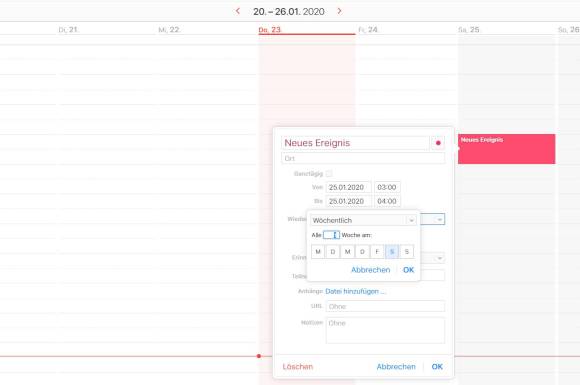Open the Wiederholung dropdown arrow behind popup
Screen dimensions: 580x385
439,219
